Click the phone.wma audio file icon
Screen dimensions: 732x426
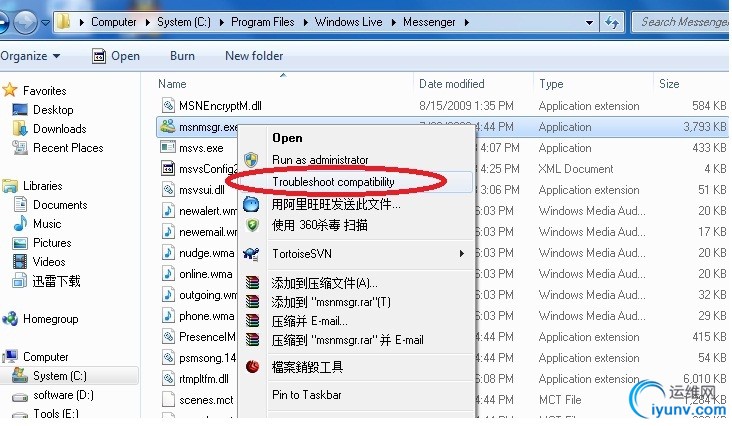(x=168, y=315)
